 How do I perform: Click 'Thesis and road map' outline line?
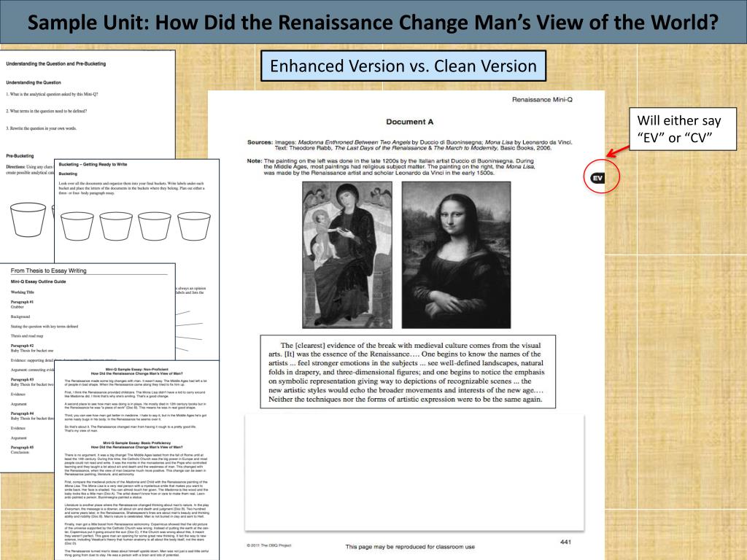[x=27, y=335]
